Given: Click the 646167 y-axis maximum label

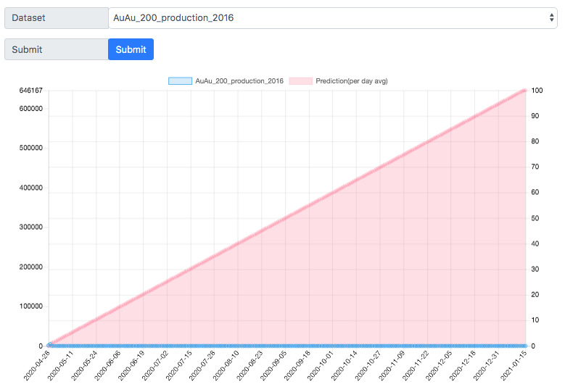Looking at the screenshot, I should (x=31, y=91).
